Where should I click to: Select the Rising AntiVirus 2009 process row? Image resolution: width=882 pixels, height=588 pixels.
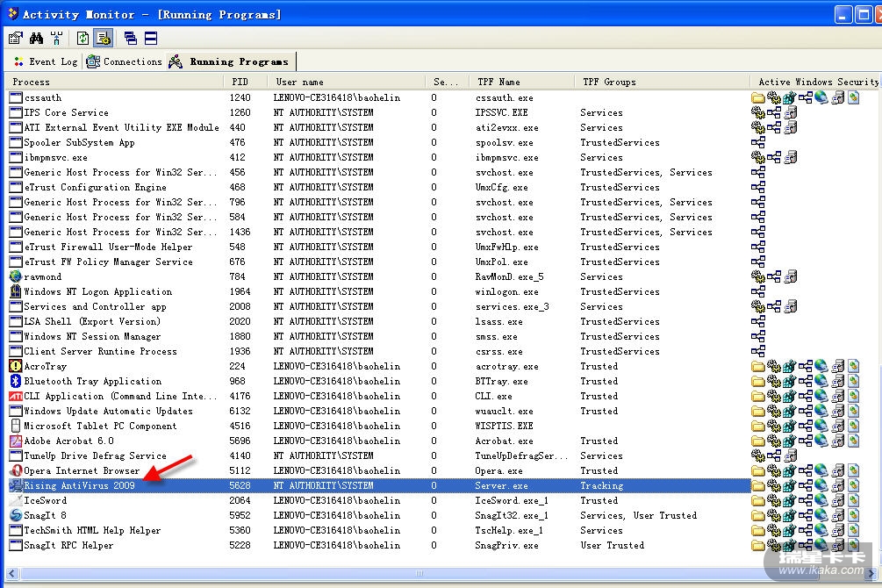378,485
